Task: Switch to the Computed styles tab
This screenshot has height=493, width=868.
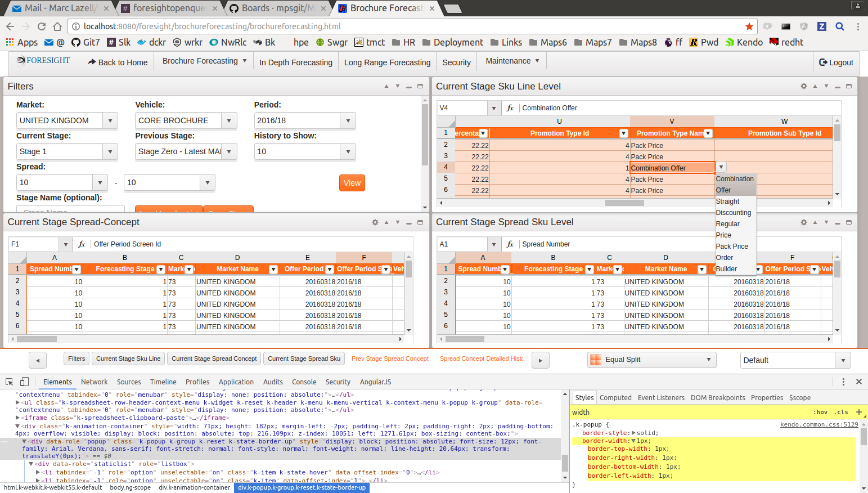Action: [x=615, y=397]
